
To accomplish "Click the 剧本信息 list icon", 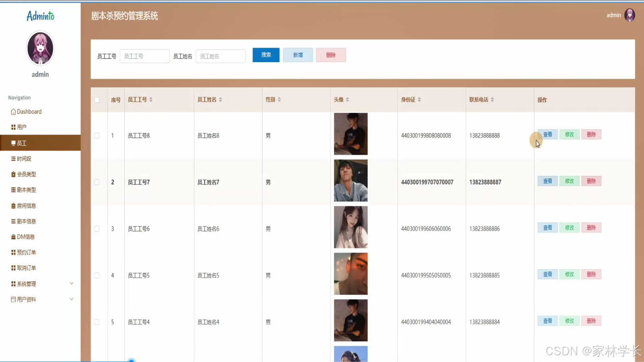I will [13, 221].
